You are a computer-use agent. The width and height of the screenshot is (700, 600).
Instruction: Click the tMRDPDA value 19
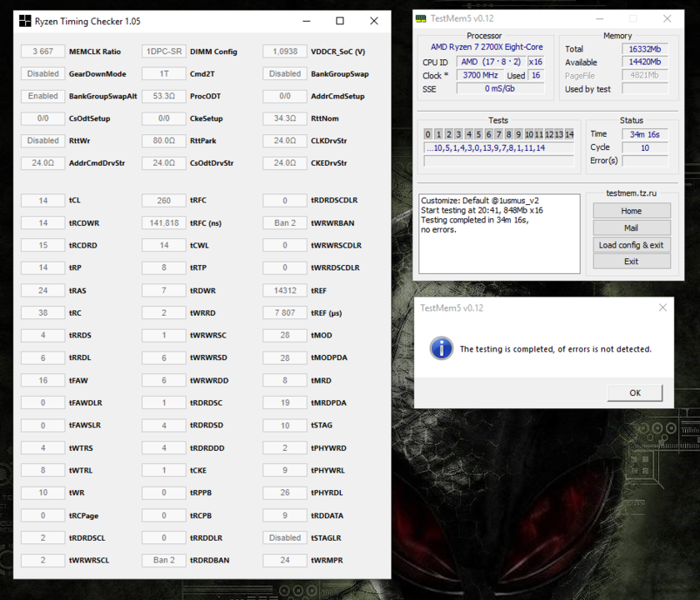285,402
